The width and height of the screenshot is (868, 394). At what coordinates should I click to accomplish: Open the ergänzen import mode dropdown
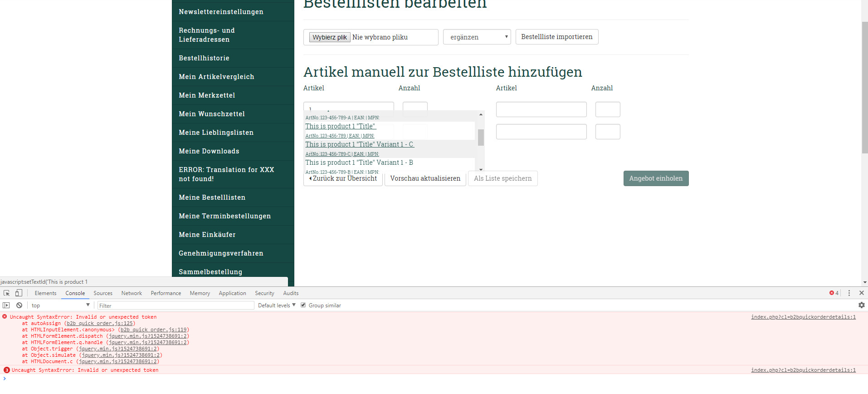(477, 37)
